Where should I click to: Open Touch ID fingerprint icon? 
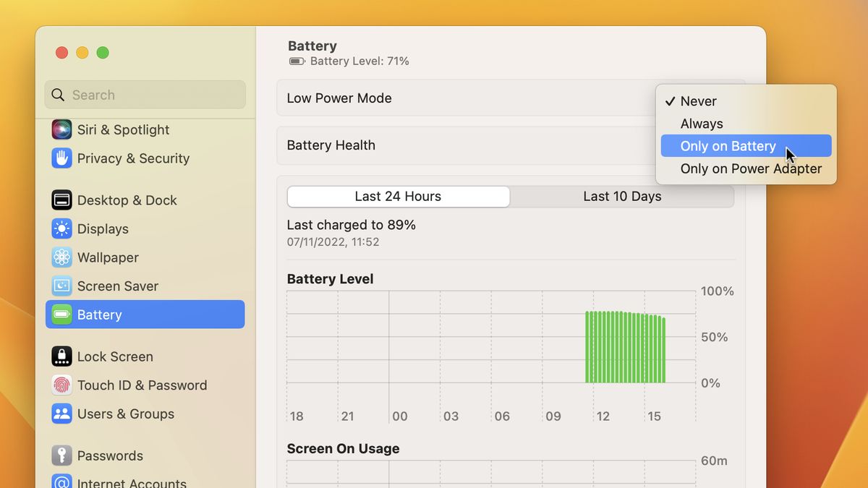(61, 385)
